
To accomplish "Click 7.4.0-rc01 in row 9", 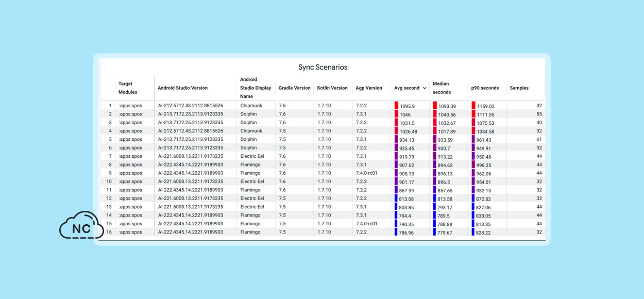I will [x=367, y=173].
